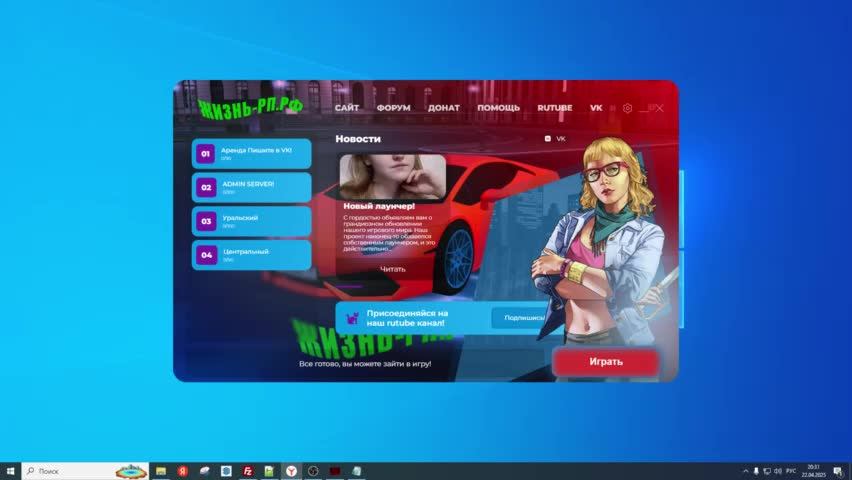Image resolution: width=852 pixels, height=480 pixels.
Task: Click the VK icon beside the news header
Action: pos(548,139)
